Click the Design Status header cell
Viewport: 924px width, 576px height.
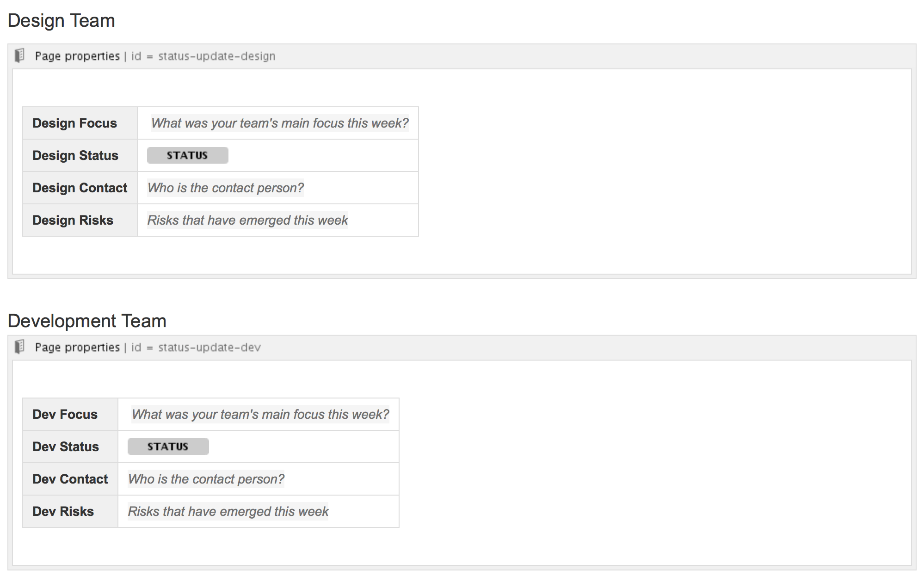pyautogui.click(x=80, y=155)
